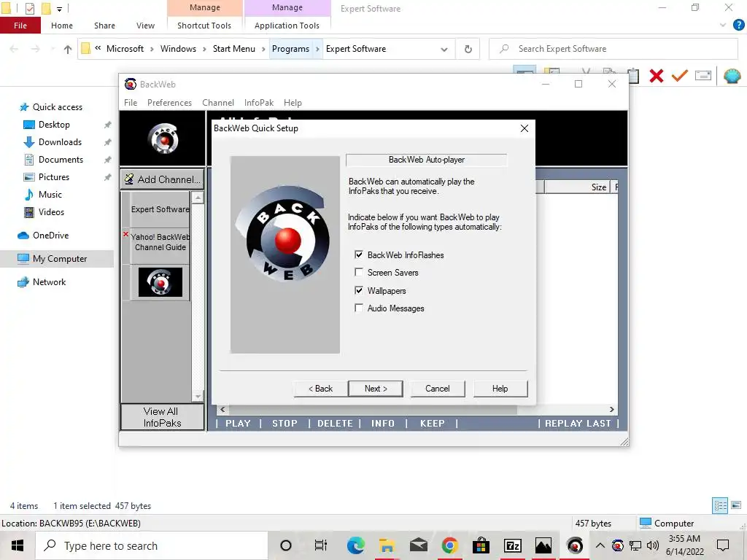Select the BackWeb logo channel thumbnail
Screen dimensions: 747x560
160,282
